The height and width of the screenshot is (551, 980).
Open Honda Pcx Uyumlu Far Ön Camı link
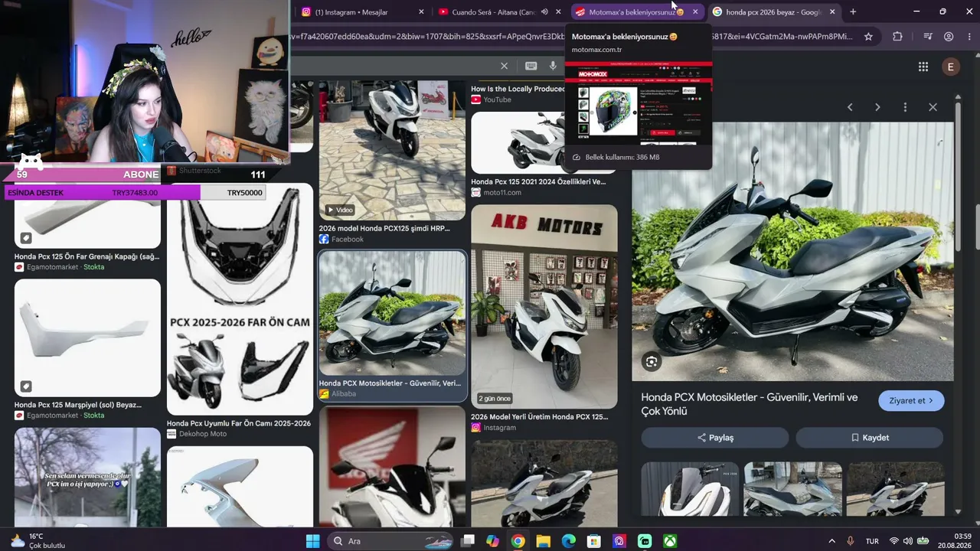[239, 423]
